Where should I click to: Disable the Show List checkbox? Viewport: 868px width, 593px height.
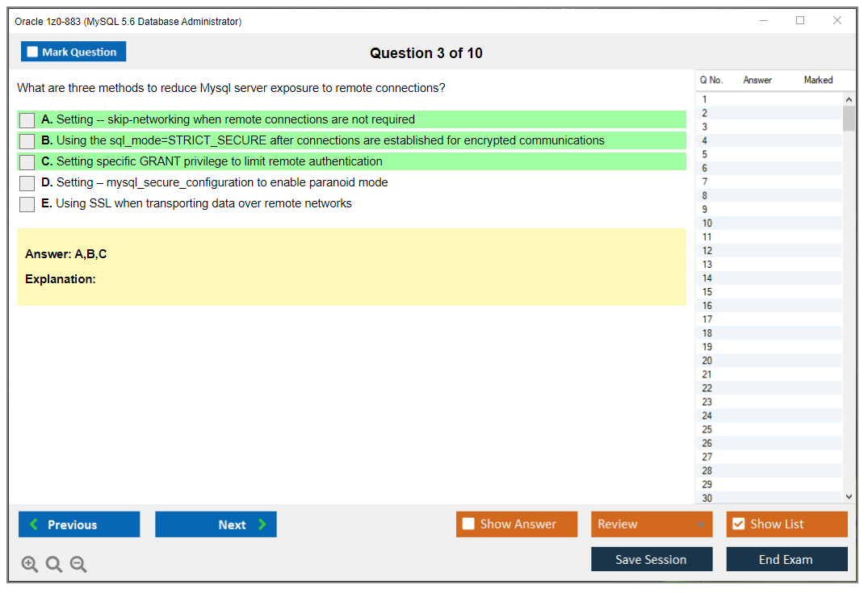point(738,524)
